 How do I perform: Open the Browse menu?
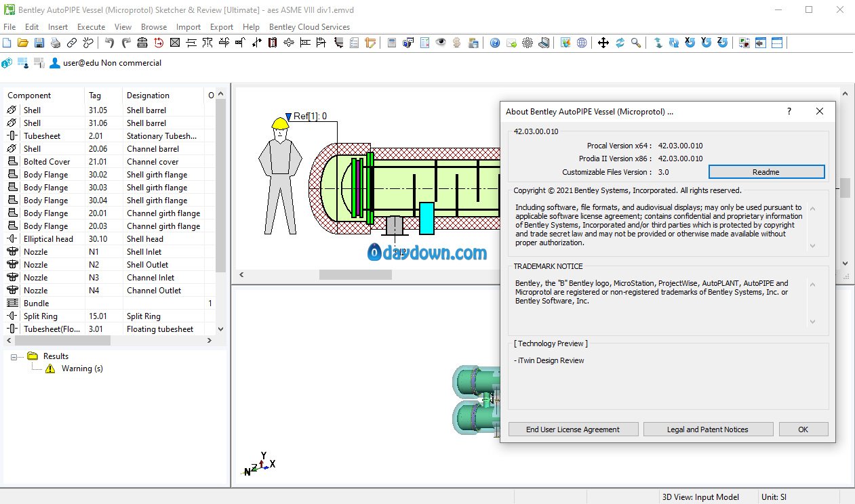154,27
